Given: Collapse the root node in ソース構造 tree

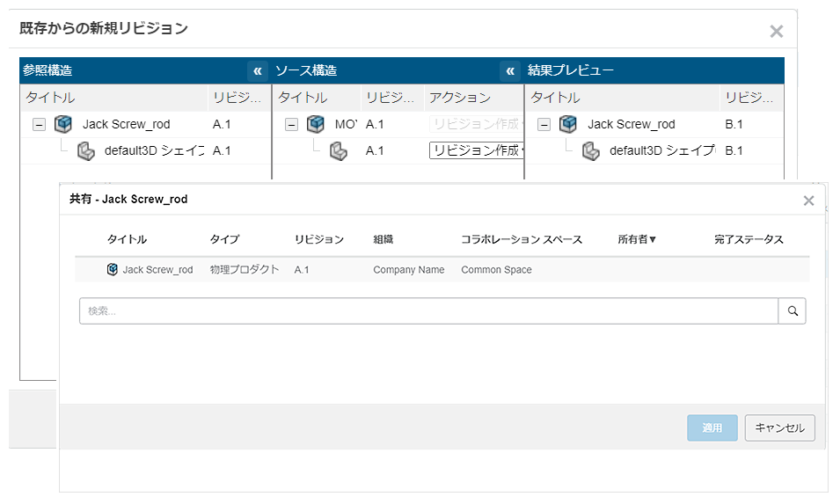Looking at the screenshot, I should [291, 125].
